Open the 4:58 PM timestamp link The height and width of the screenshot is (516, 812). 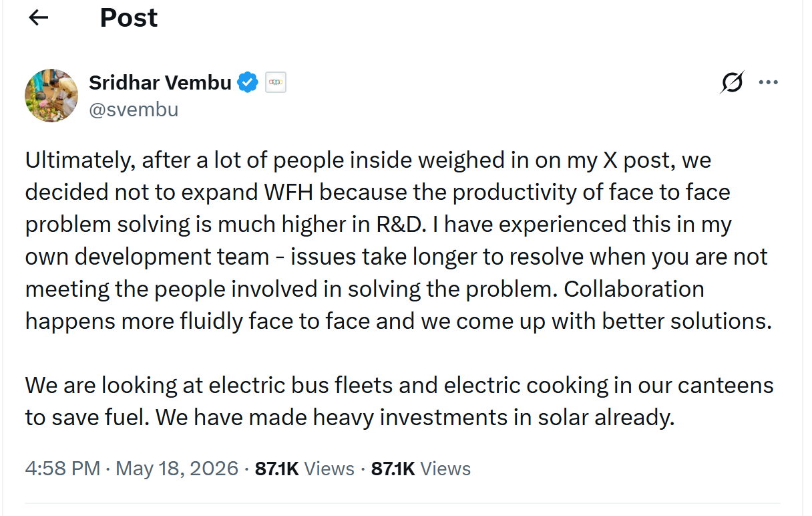pos(63,469)
